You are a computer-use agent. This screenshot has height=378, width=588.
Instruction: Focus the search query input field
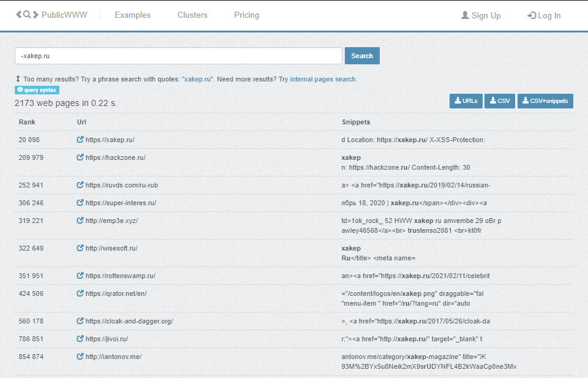tap(178, 56)
